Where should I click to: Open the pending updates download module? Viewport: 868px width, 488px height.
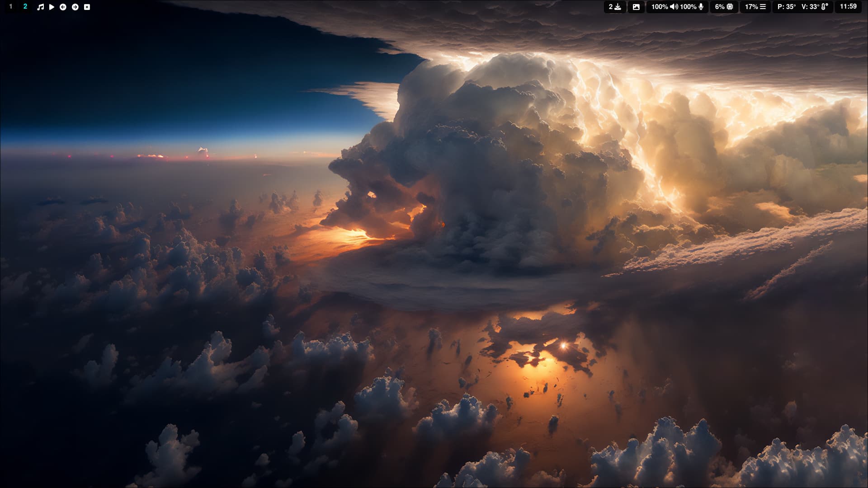coord(615,7)
